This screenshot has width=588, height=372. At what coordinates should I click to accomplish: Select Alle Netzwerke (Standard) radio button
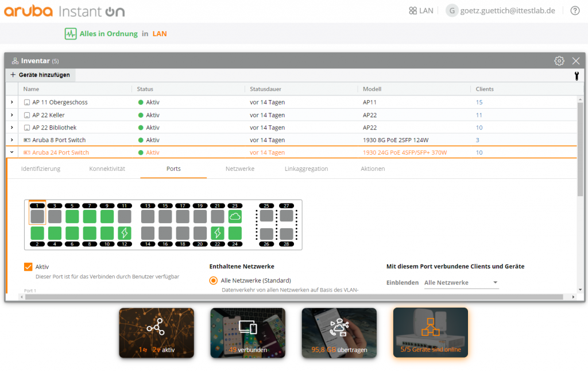[x=214, y=281]
